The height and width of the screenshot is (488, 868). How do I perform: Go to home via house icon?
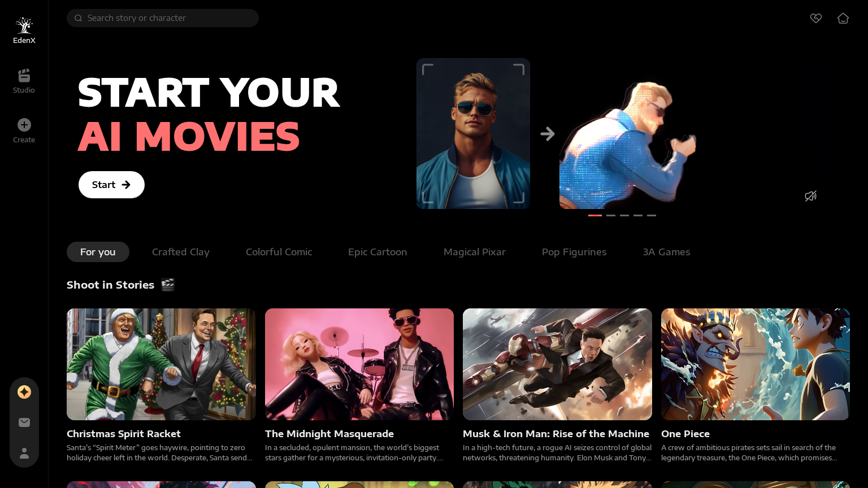[843, 18]
